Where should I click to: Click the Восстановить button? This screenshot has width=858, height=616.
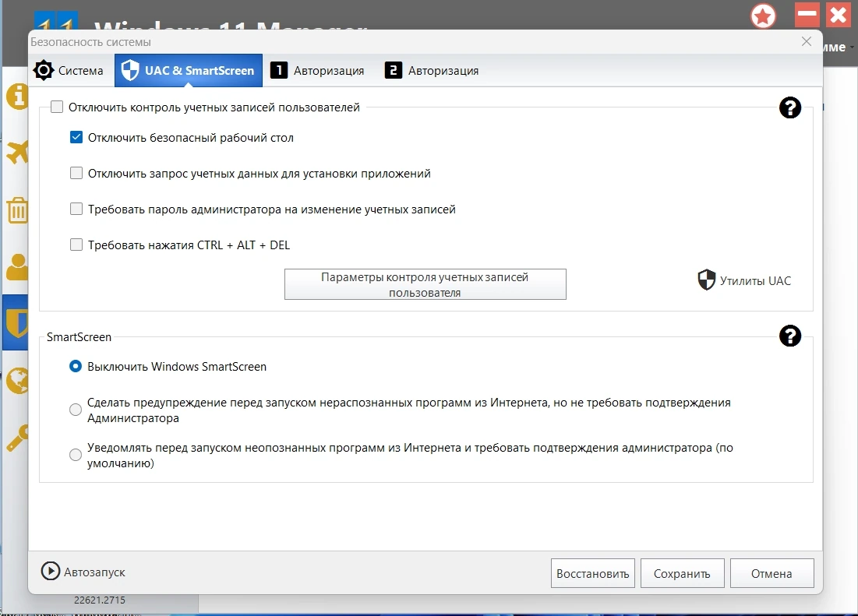(592, 573)
